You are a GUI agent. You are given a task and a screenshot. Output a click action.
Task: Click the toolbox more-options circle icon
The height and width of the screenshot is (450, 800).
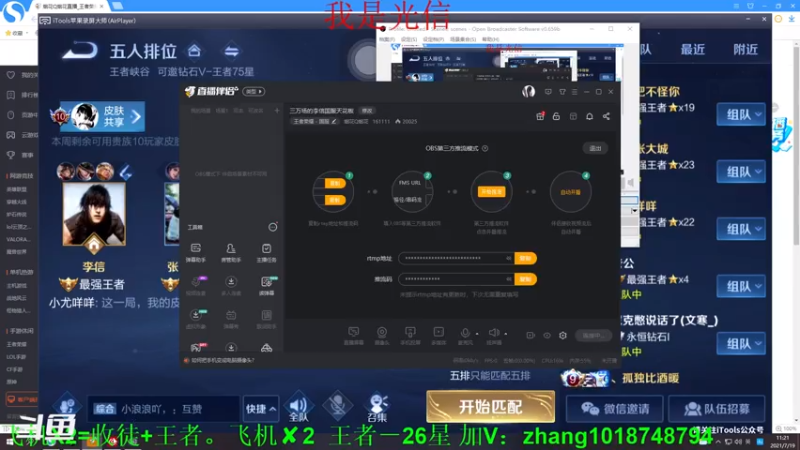(x=273, y=227)
